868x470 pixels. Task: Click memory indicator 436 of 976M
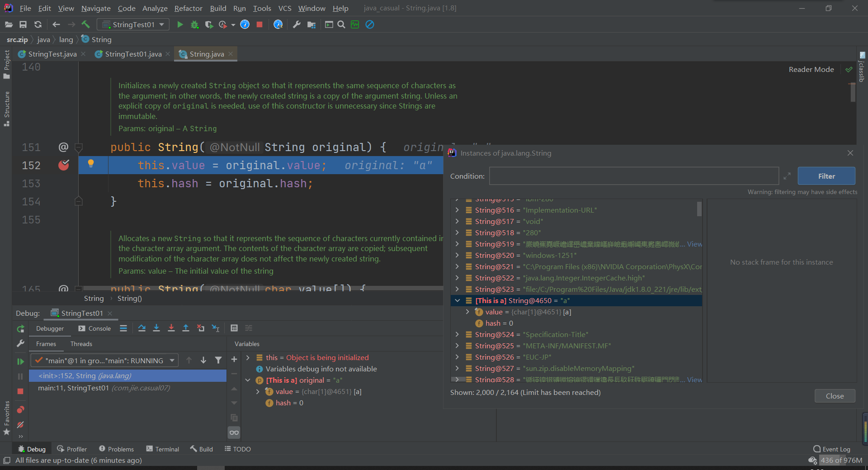841,460
